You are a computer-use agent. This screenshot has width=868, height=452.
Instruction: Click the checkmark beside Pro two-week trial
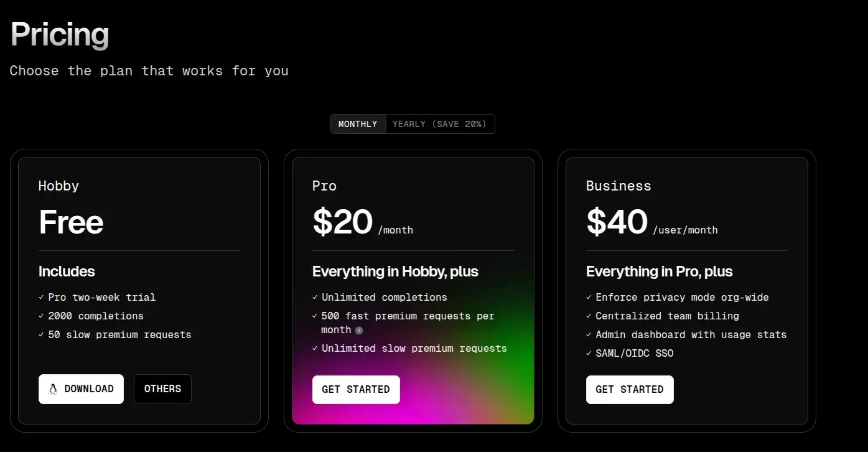pos(41,298)
